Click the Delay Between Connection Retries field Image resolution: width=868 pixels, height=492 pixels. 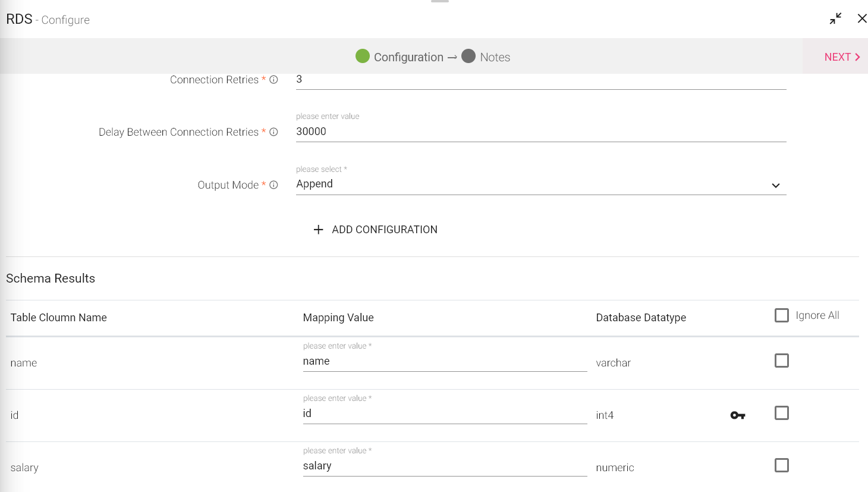[x=540, y=131]
